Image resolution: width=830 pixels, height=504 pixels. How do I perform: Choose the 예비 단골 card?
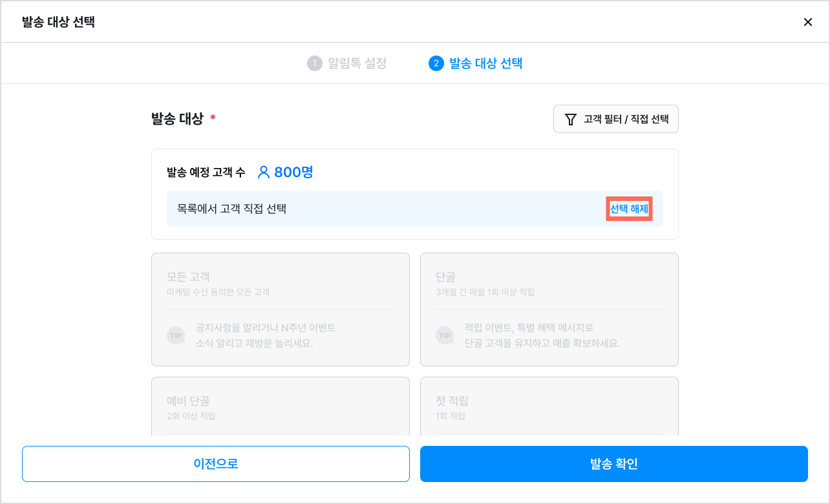[281, 406]
